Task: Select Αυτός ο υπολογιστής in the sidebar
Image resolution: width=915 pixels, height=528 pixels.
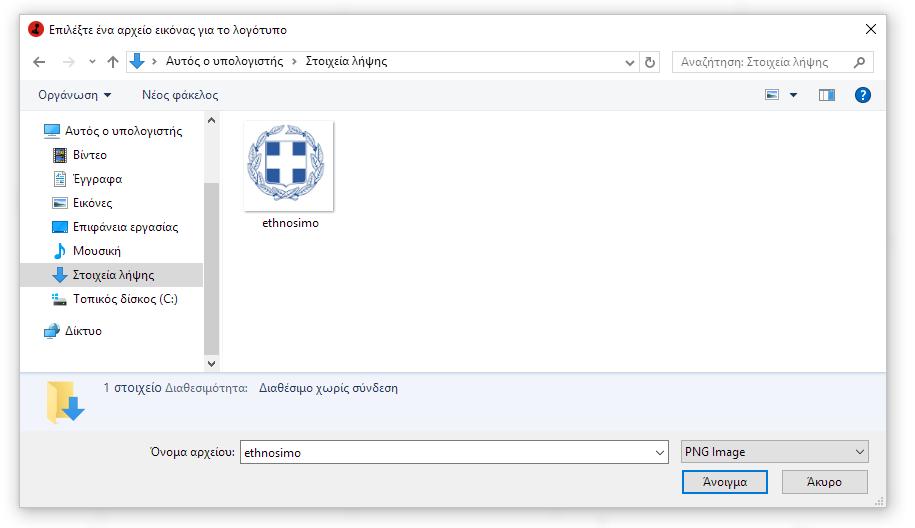Action: click(123, 131)
